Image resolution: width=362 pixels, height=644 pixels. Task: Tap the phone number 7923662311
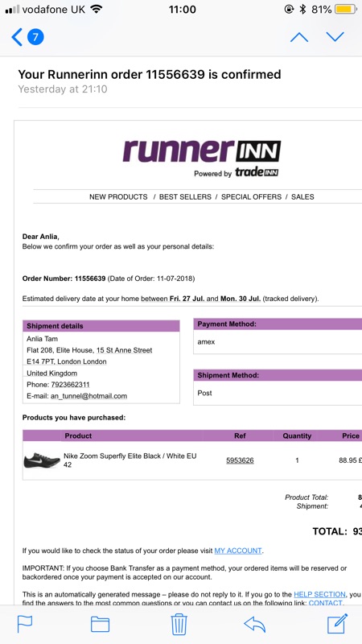coord(70,385)
